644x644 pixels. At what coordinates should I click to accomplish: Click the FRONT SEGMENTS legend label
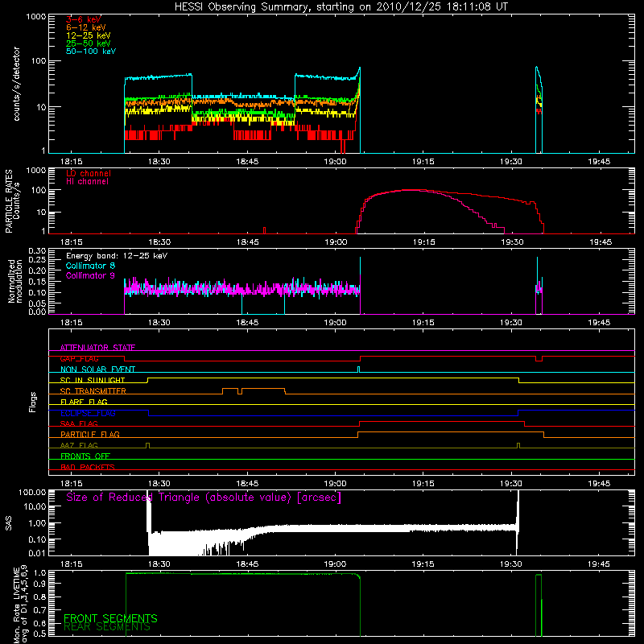click(x=110, y=618)
